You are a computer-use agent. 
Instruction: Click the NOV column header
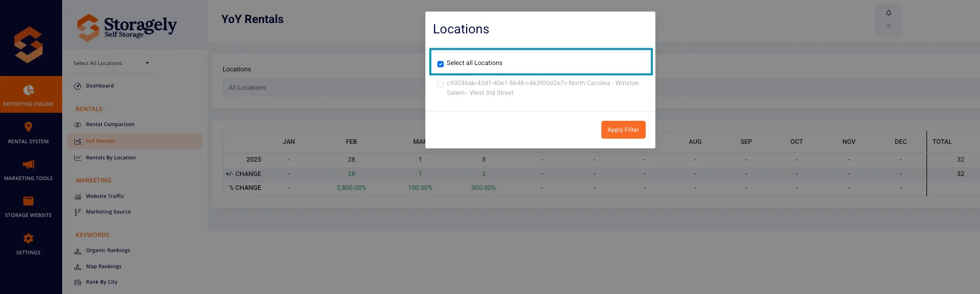point(849,142)
